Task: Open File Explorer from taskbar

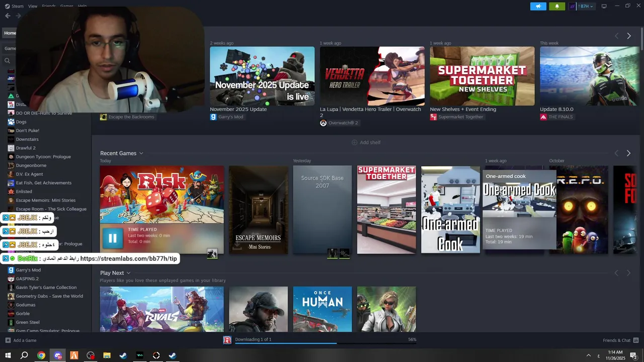Action: click(x=107, y=355)
